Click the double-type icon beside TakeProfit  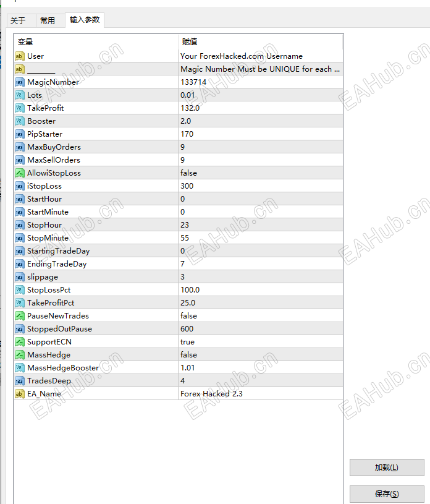coord(20,108)
